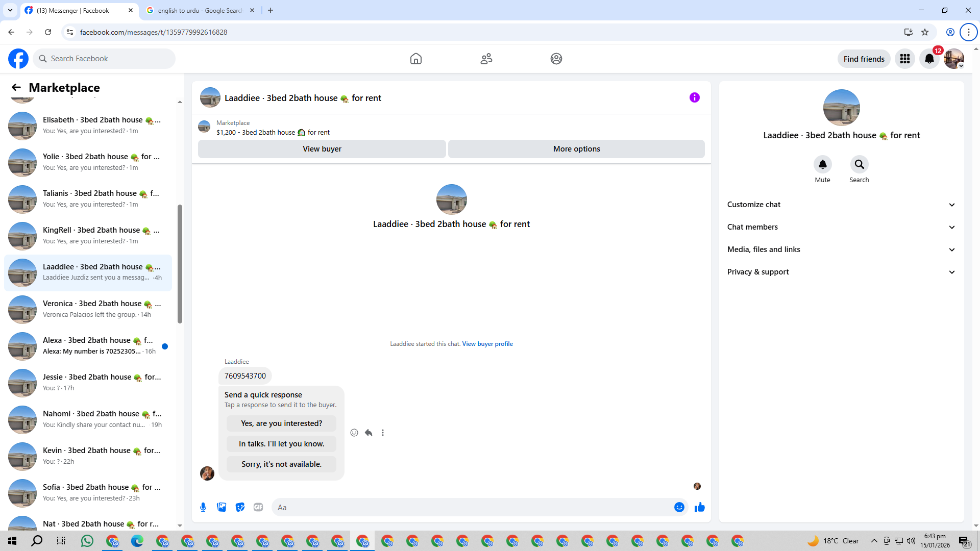Viewport: 980px width, 551px height.
Task: Open the Facebook apps grid menu
Action: click(904, 59)
